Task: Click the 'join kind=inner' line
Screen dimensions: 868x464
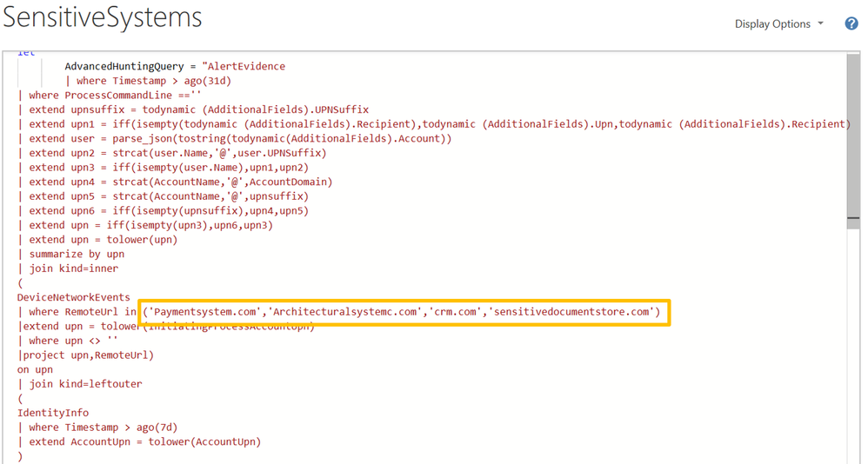Action: pos(68,268)
